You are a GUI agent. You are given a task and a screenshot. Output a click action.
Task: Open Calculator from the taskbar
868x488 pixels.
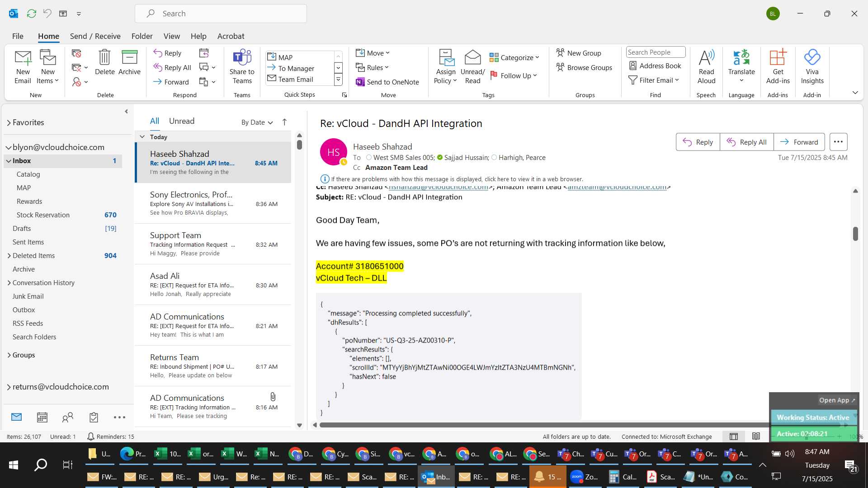(622, 477)
